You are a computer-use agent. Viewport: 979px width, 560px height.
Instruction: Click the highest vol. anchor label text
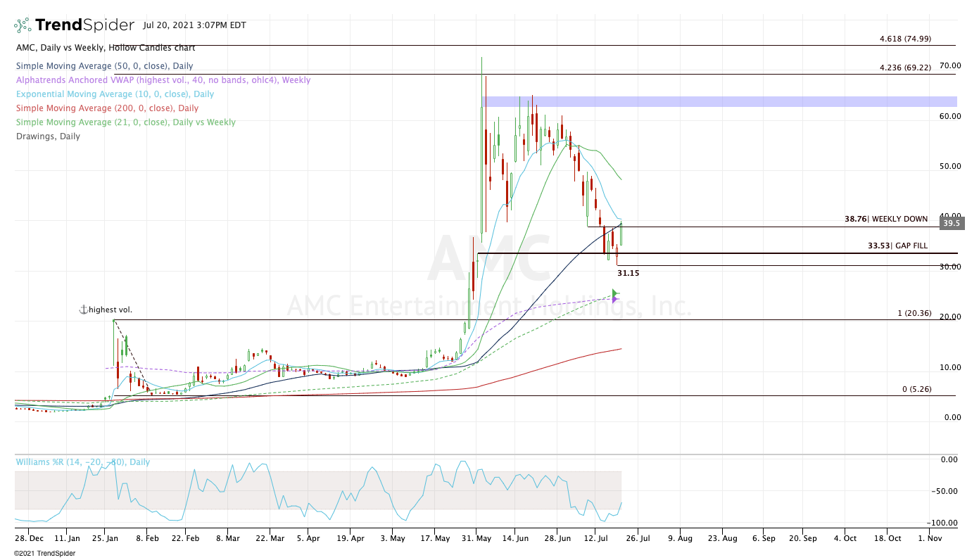click(110, 310)
